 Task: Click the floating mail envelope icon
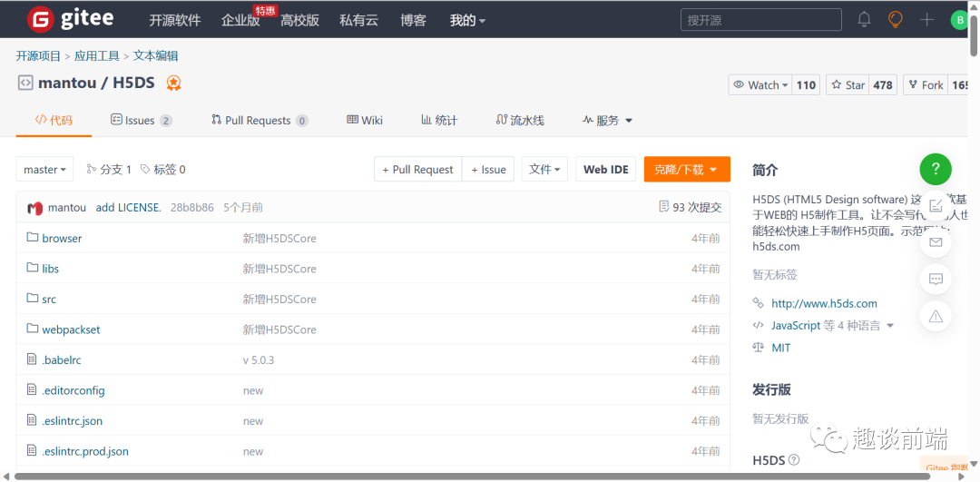(x=936, y=242)
